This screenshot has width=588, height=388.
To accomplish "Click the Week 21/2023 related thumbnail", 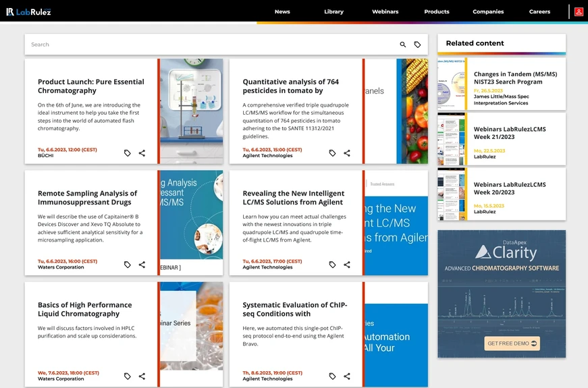I will pyautogui.click(x=451, y=139).
